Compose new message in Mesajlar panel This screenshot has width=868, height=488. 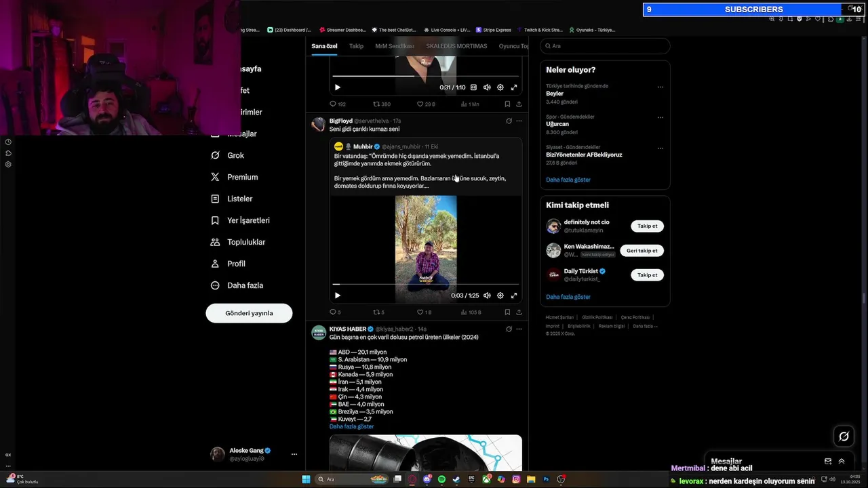(x=828, y=461)
